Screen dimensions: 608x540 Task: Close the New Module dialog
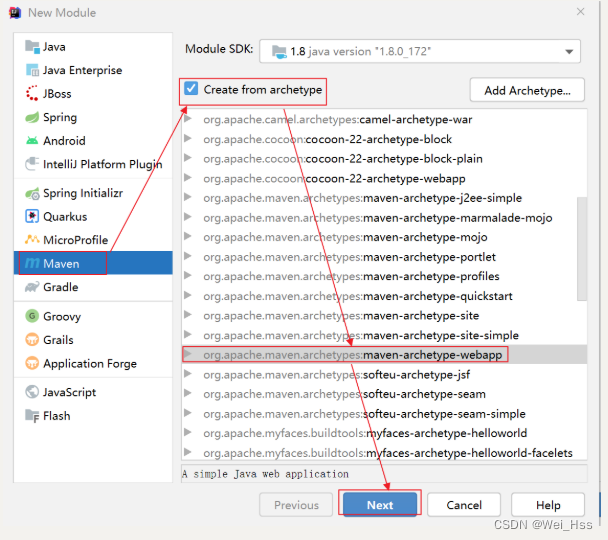pos(580,12)
